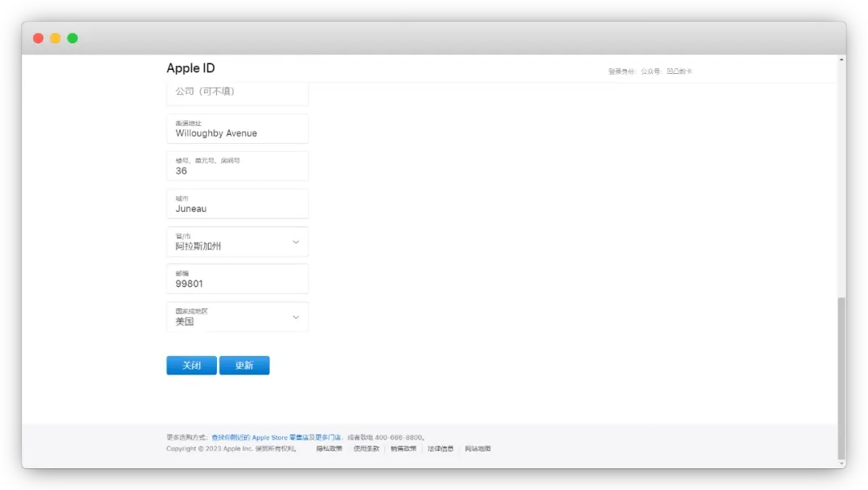Click the phone number 400-666-8800 text

point(399,438)
